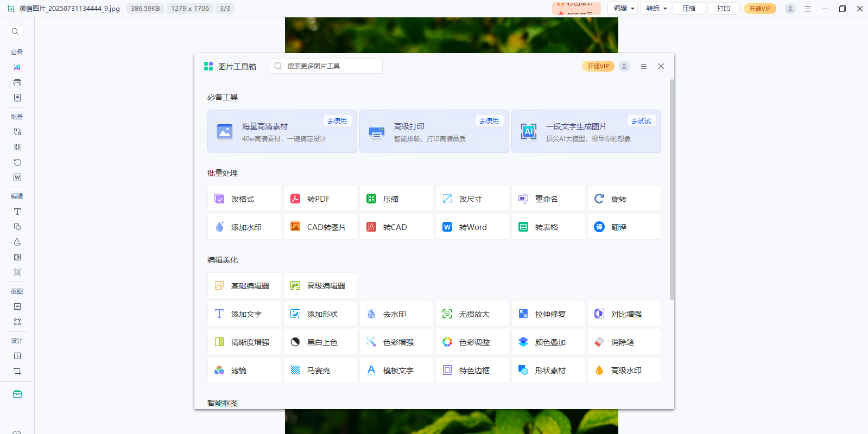Click the AI icon in left sidebar
The width and height of the screenshot is (868, 434).
click(x=17, y=67)
